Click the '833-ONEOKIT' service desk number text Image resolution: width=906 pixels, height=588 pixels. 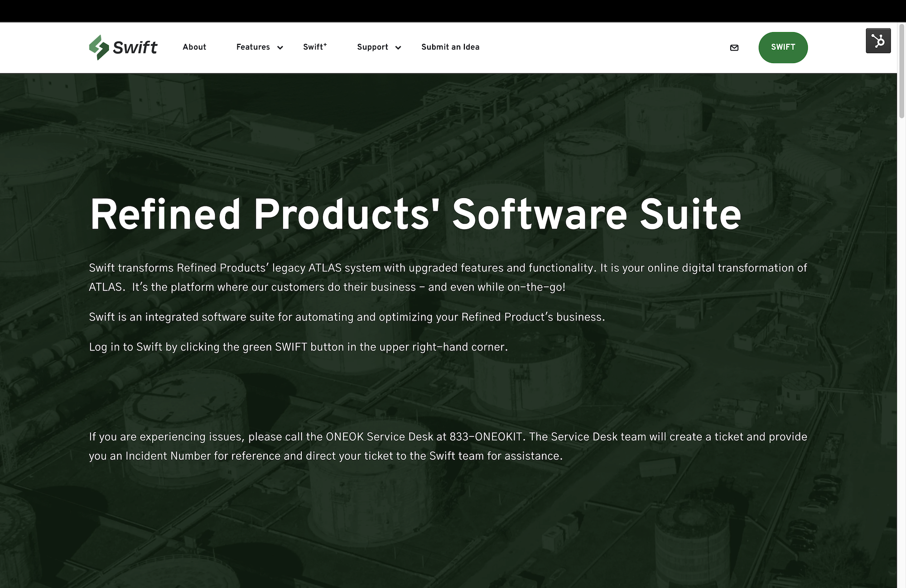click(486, 437)
